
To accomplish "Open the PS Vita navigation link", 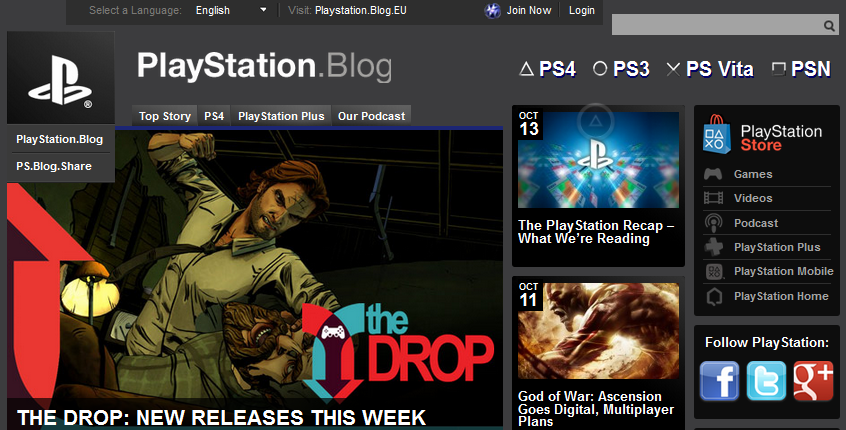I will click(720, 69).
